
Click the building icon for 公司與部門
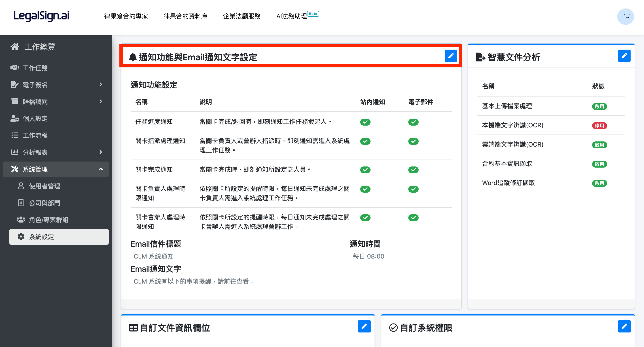click(21, 203)
